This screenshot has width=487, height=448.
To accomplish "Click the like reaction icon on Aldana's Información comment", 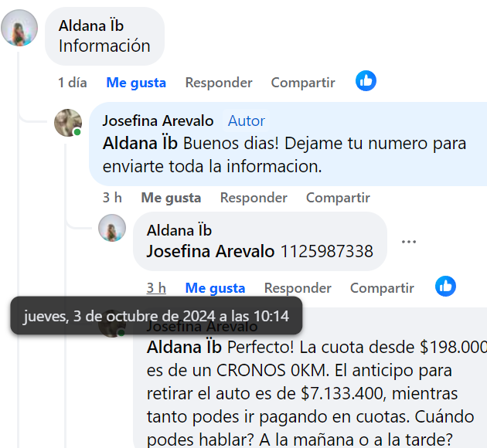I will [366, 81].
